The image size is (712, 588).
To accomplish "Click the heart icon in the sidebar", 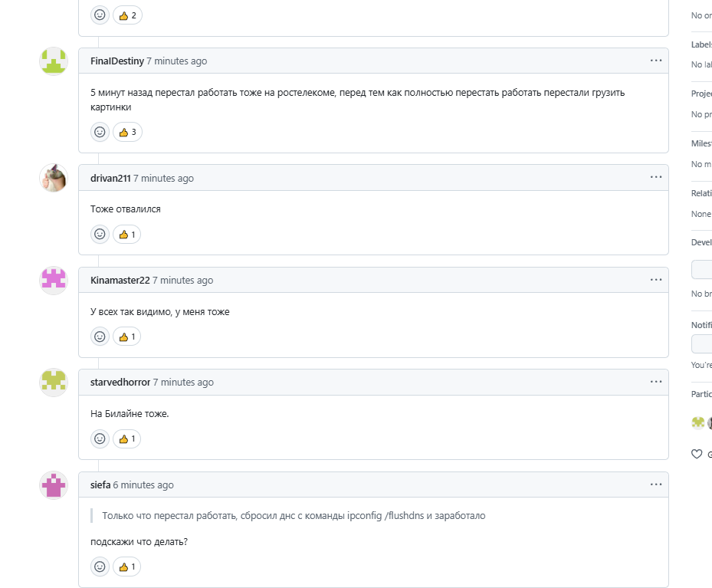I will pyautogui.click(x=697, y=454).
